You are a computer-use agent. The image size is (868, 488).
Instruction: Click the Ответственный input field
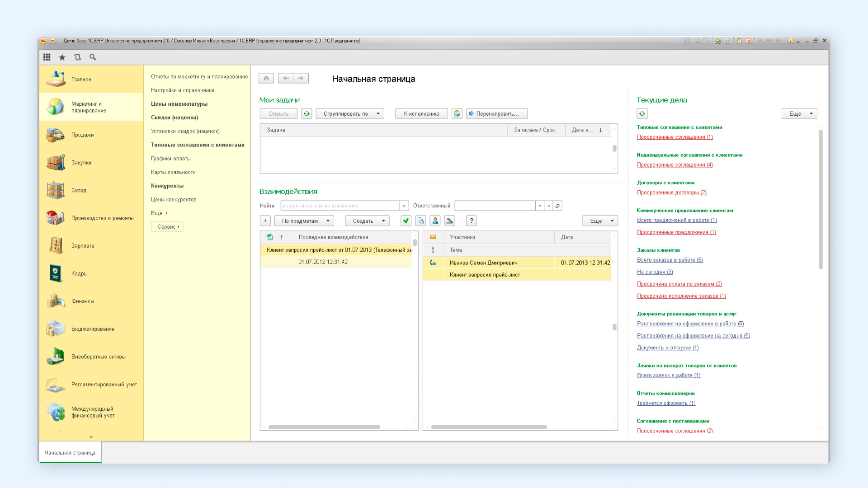[x=495, y=206]
